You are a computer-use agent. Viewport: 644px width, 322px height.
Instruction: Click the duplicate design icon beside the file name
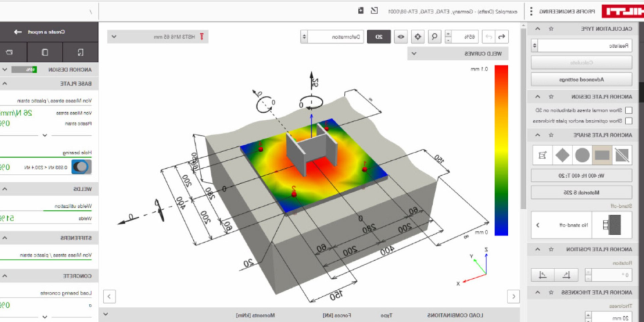pos(361,11)
